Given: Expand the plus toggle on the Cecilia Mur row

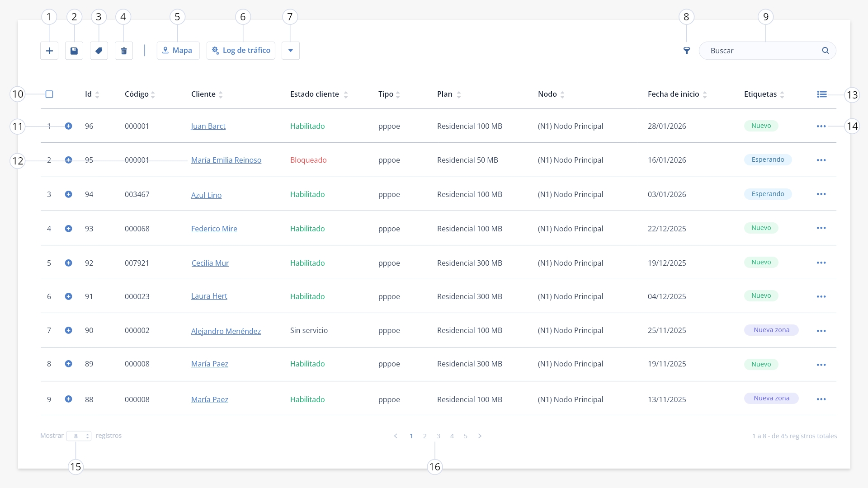Looking at the screenshot, I should click(68, 263).
